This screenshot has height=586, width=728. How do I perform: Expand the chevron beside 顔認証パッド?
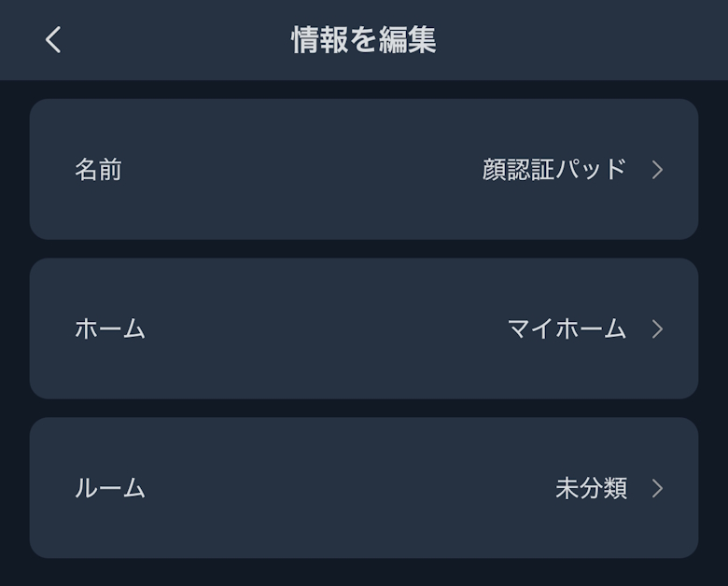pos(657,170)
